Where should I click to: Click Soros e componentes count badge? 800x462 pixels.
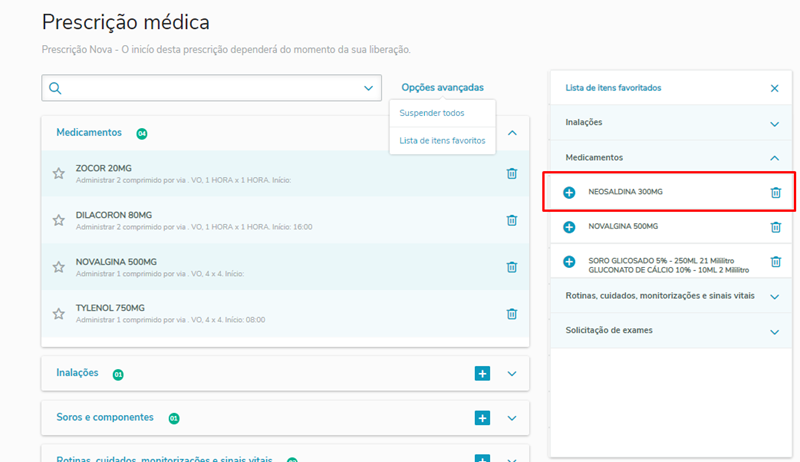coord(174,419)
